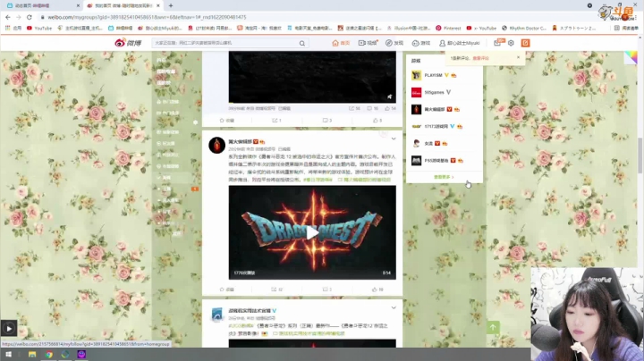Open the Windows Start menu
Image resolution: width=644 pixels, height=361 pixels.
click(x=8, y=355)
